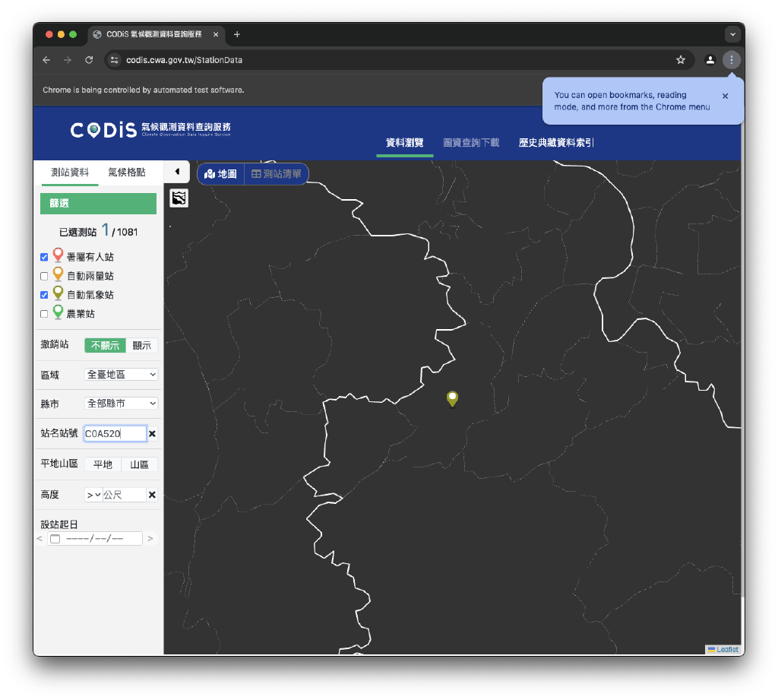Screen dimensions: 778x700
Task: Select the map layer switcher icon
Action: [x=179, y=198]
